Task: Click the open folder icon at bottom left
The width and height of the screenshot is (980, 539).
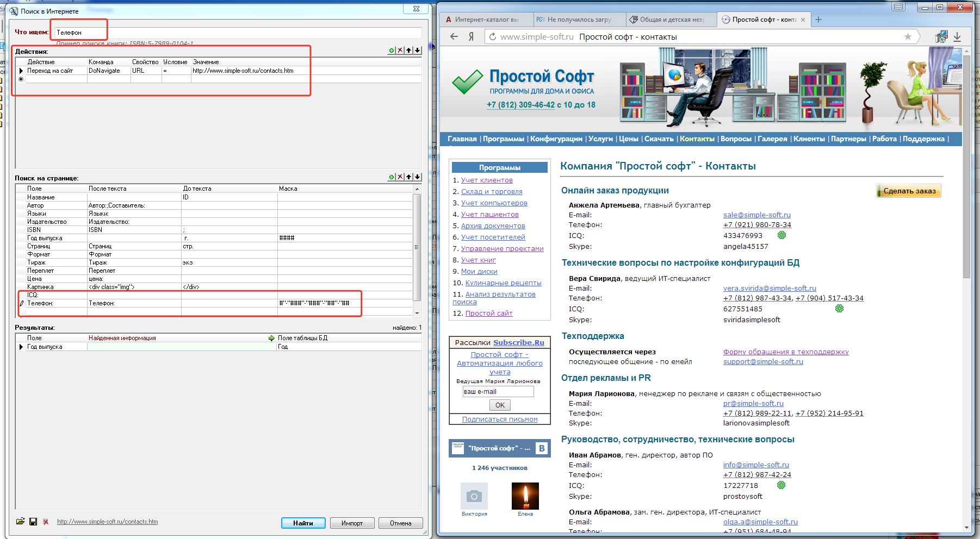Action: [20, 522]
